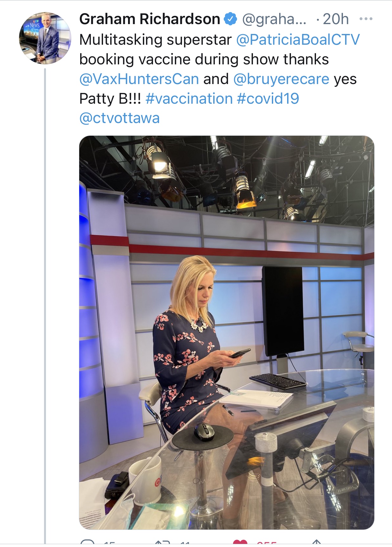Open the three-dot more options menu
The width and height of the screenshot is (392, 547).
366,19
